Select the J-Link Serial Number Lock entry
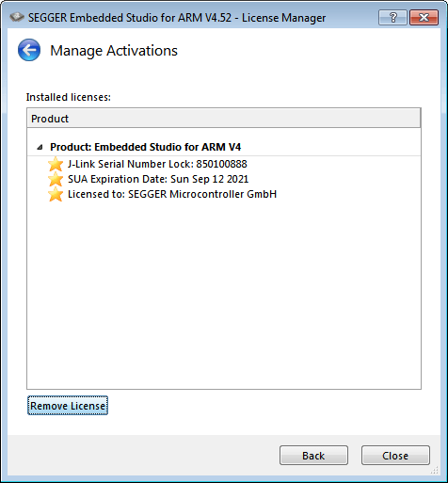This screenshot has width=448, height=483. 157,164
